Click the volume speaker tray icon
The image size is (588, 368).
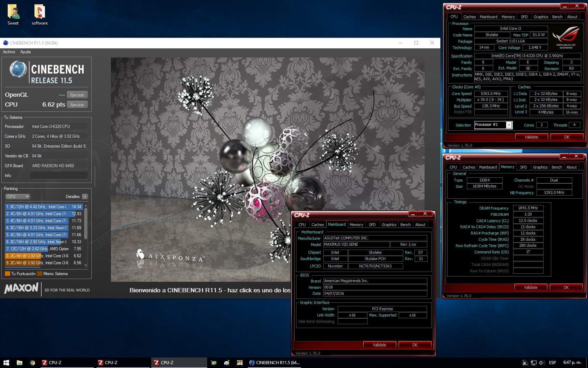click(x=542, y=363)
